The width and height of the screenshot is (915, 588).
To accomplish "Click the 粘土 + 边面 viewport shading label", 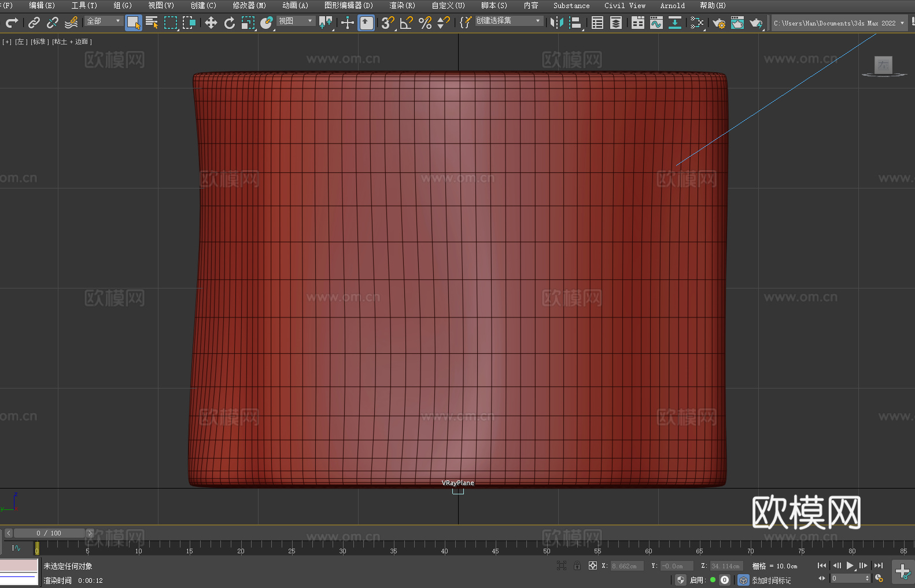I will [72, 42].
